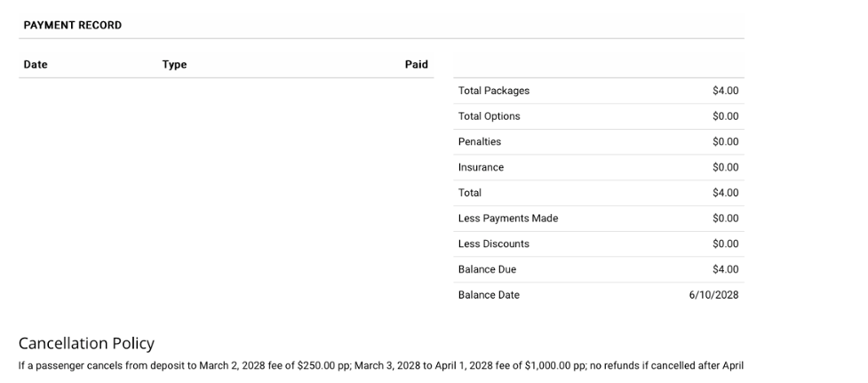
Task: Click the Date column header
Action: click(36, 65)
